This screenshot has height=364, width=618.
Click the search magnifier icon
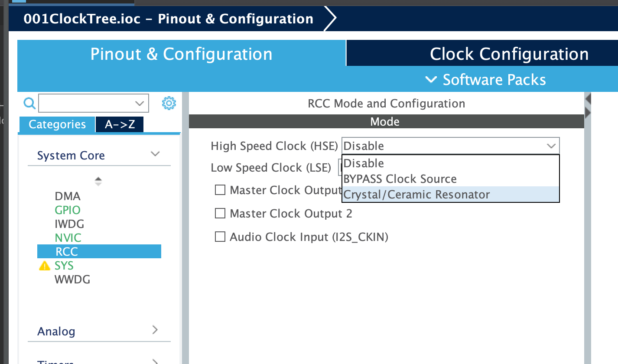29,103
